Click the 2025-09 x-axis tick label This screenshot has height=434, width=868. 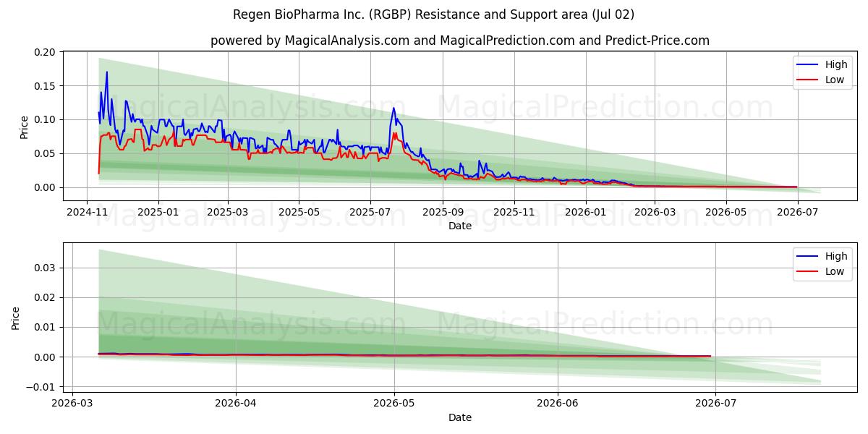442,213
